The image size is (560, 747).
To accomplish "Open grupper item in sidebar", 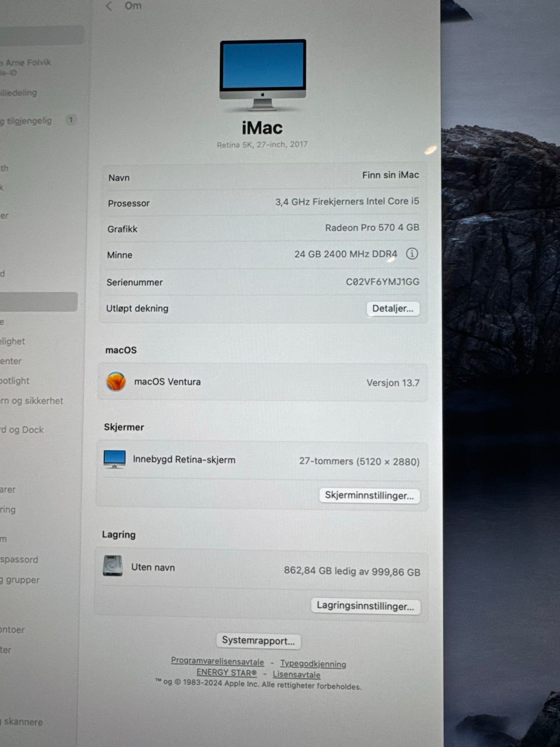I will click(20, 580).
